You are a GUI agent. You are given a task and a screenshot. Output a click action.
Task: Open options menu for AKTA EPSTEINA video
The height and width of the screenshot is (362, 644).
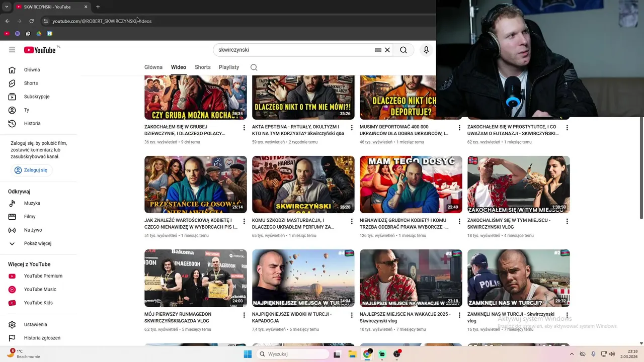352,128
